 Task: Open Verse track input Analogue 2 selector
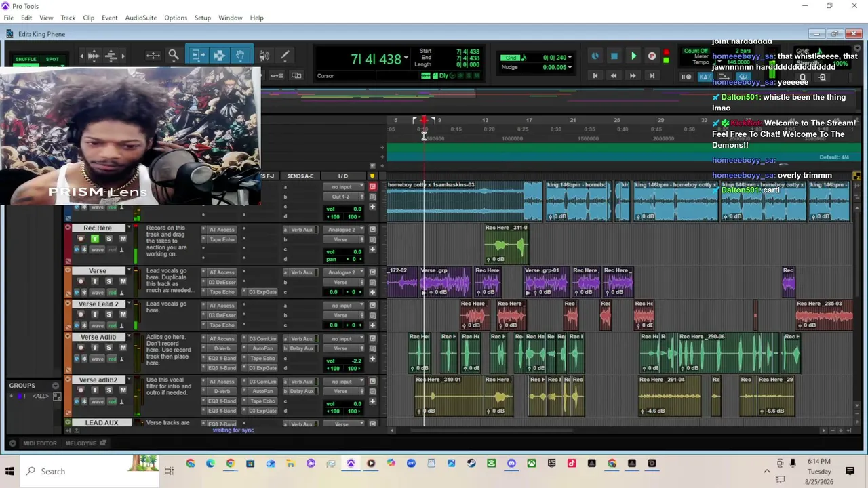click(x=343, y=272)
